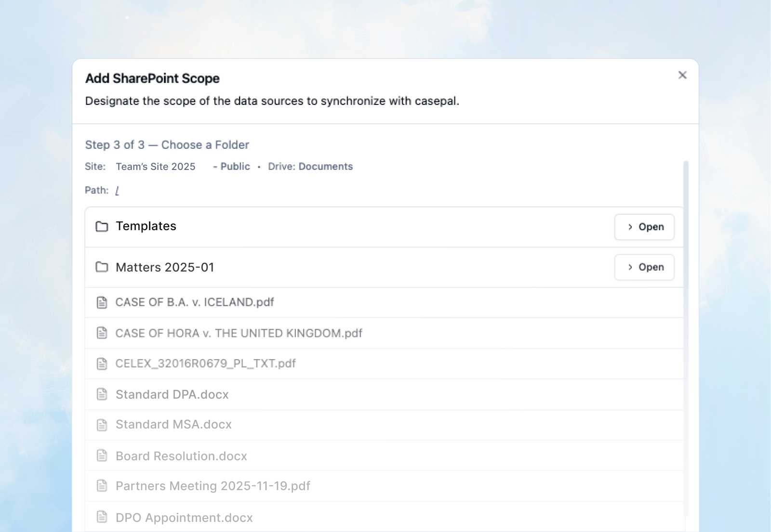Click the document icon beside Standard DPA.docx
The width and height of the screenshot is (771, 532).
point(102,394)
